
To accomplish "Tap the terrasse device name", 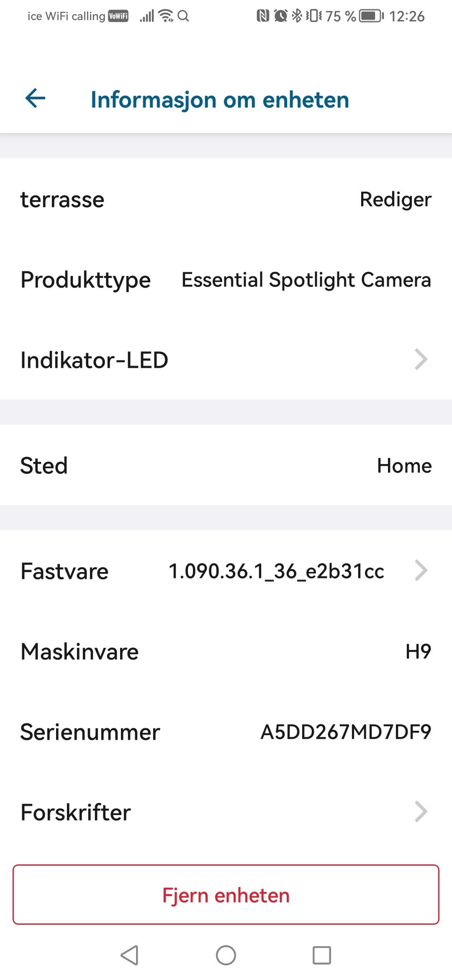I will click(62, 200).
